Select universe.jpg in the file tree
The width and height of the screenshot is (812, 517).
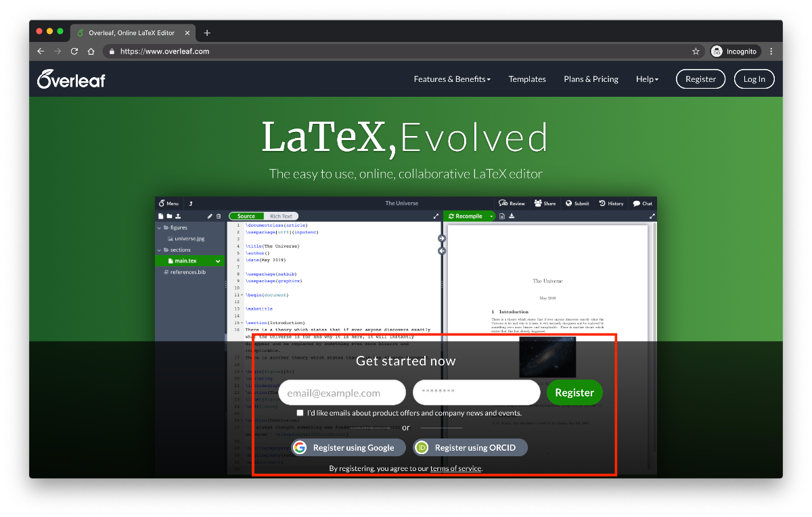tap(189, 238)
